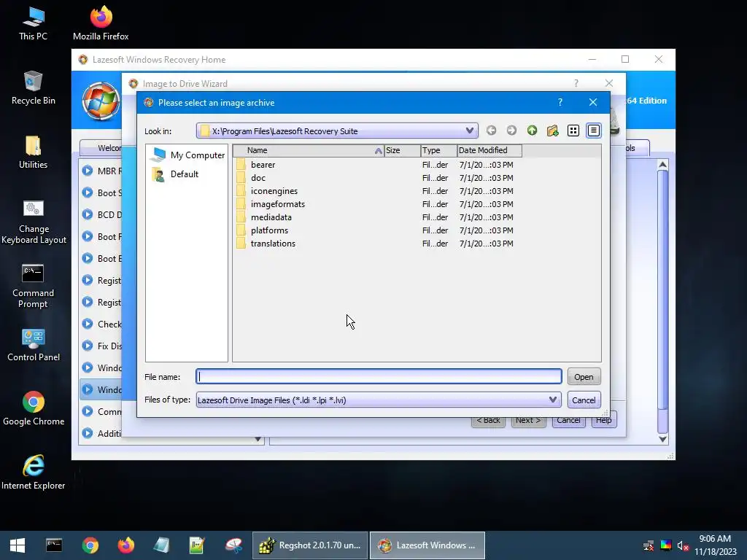Select the iconengines folder

(274, 191)
